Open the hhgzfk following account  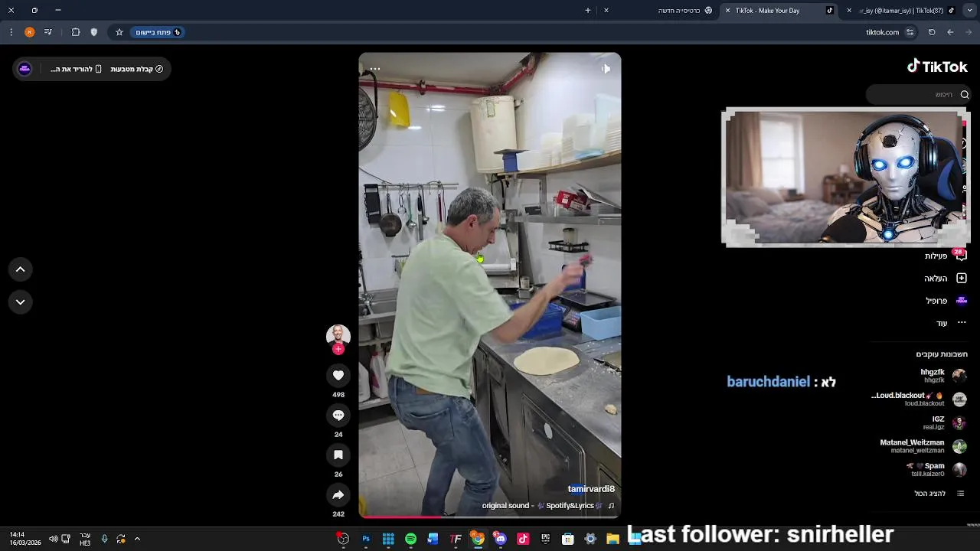(x=942, y=376)
